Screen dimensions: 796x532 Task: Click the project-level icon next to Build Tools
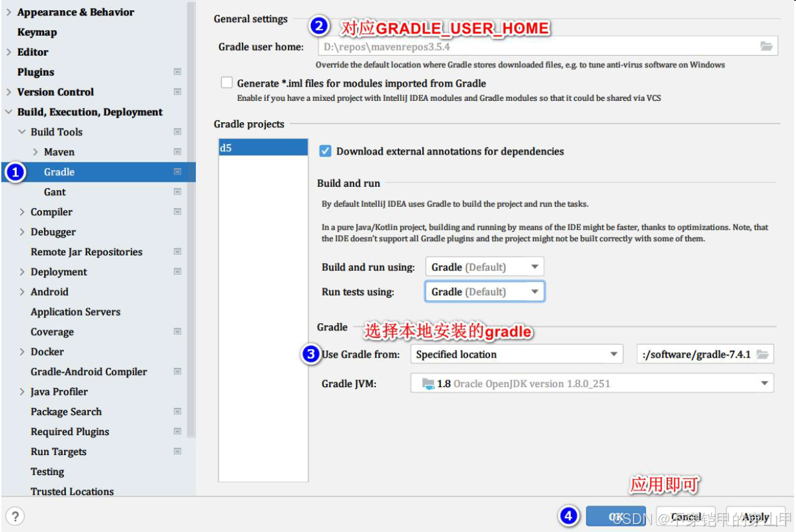[x=178, y=132]
